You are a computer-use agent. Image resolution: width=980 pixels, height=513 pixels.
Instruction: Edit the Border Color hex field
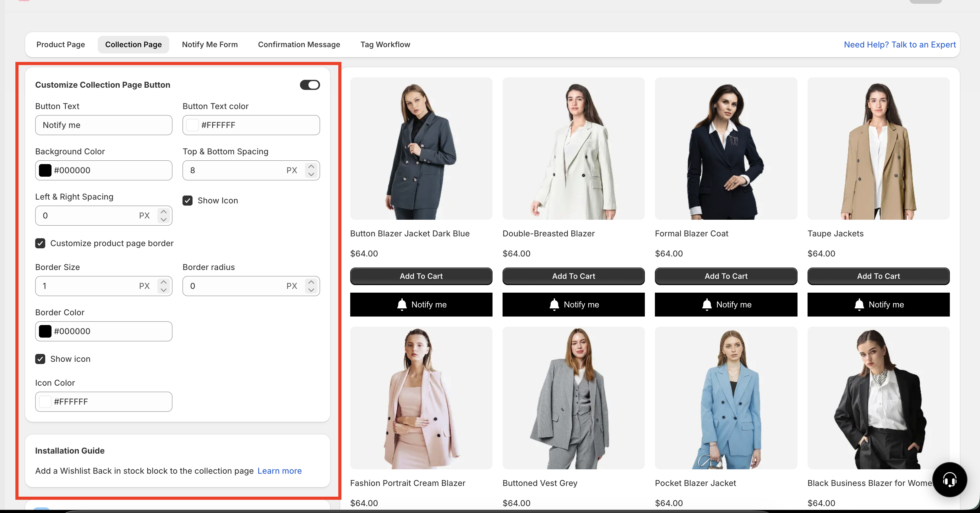click(104, 331)
